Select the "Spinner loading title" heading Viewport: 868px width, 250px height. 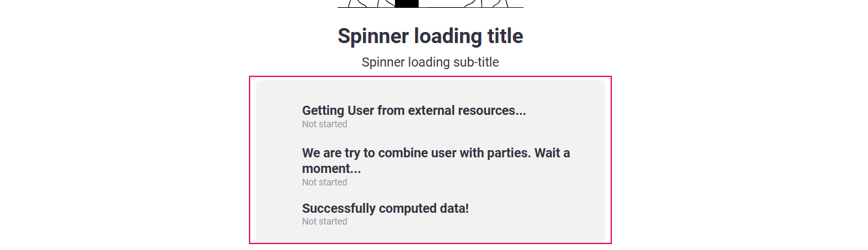pyautogui.click(x=430, y=36)
